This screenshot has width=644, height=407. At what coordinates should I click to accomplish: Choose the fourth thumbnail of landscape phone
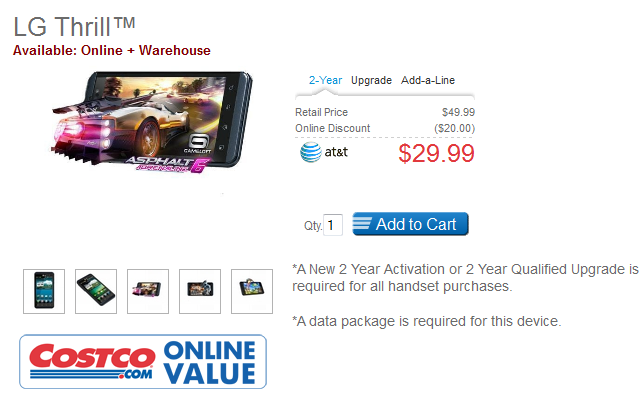click(x=200, y=291)
